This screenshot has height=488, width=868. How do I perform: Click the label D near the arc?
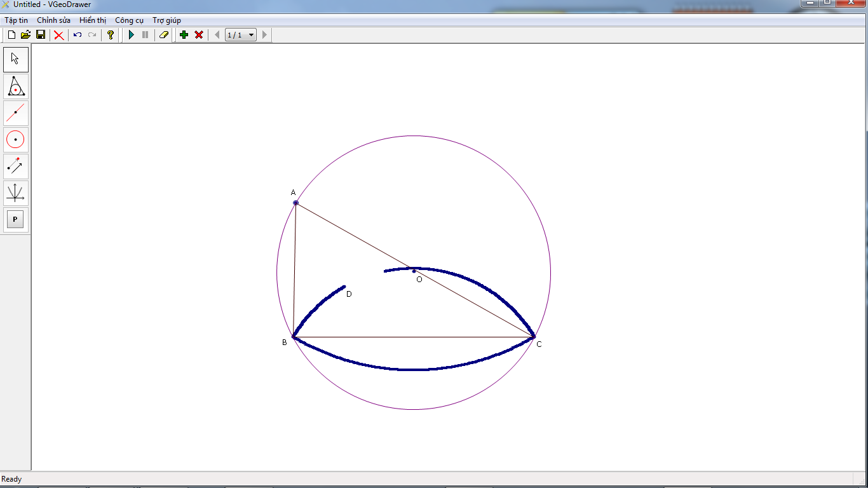[349, 294]
